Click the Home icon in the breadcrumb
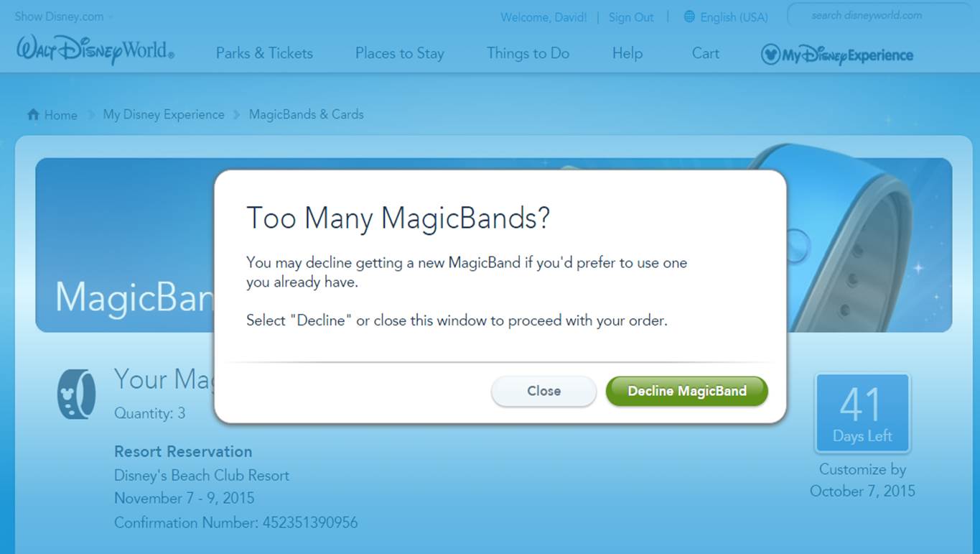Viewport: 980px width, 554px height. pos(33,115)
